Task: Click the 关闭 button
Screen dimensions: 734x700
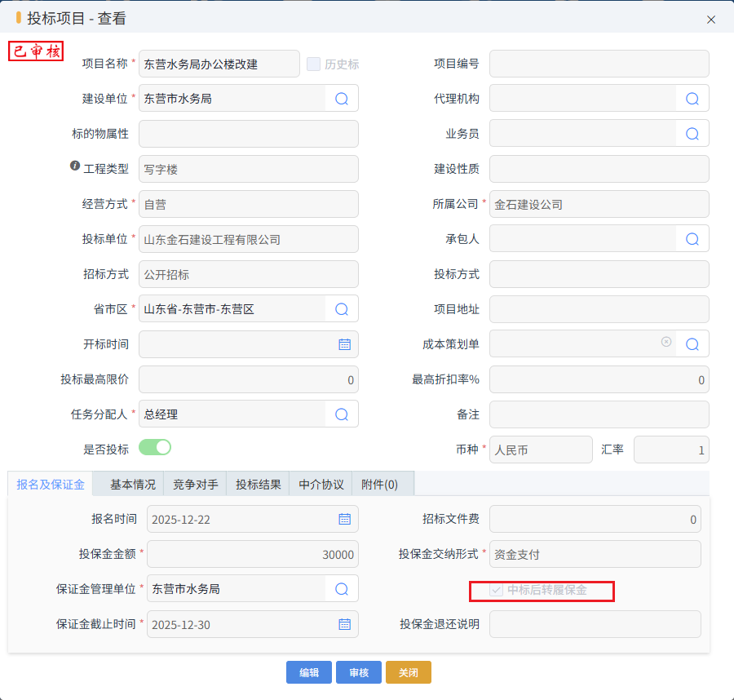Action: tap(409, 672)
